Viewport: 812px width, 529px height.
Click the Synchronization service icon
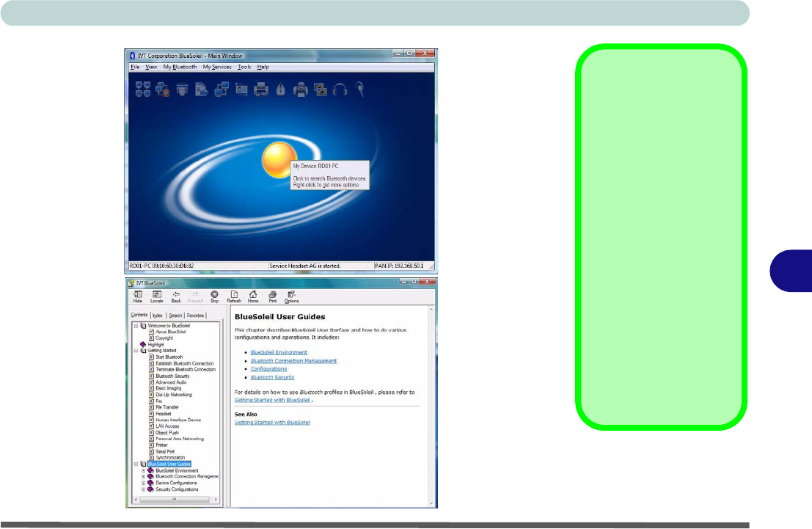tap(241, 89)
